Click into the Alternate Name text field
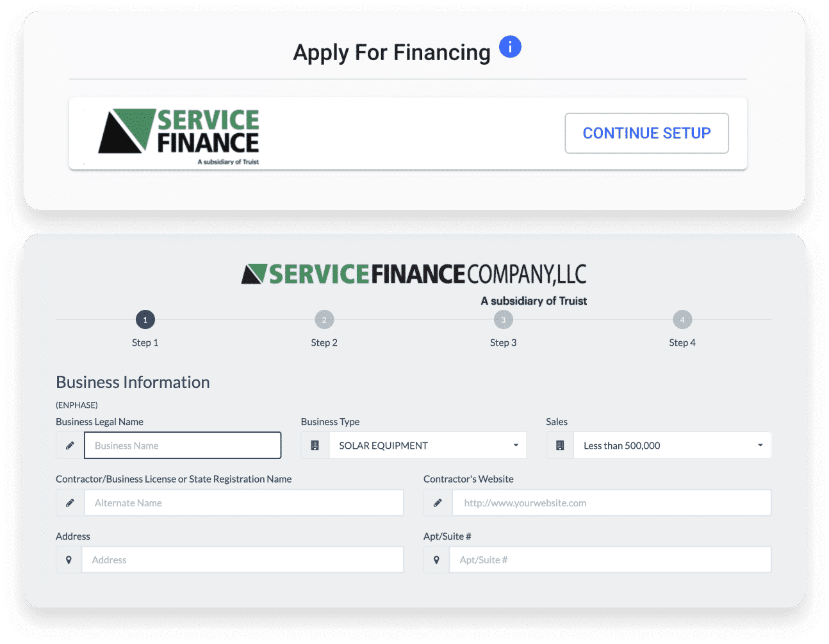The width and height of the screenshot is (829, 644). pyautogui.click(x=244, y=503)
